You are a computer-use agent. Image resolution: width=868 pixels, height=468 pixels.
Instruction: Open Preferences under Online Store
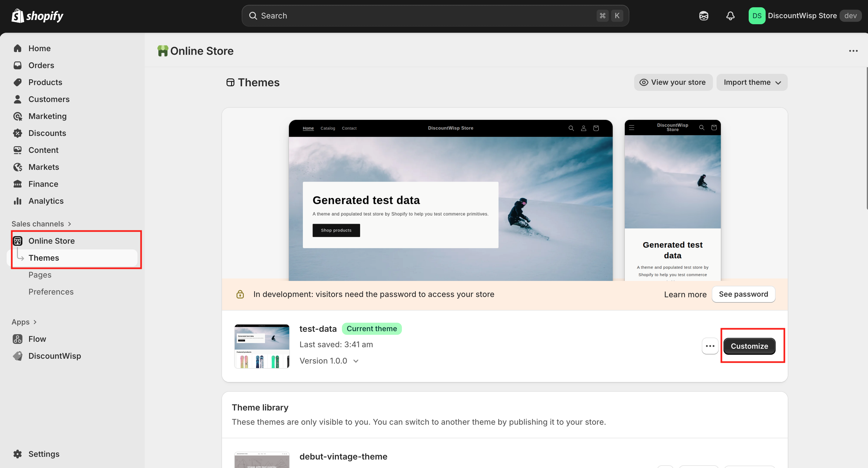[51, 292]
